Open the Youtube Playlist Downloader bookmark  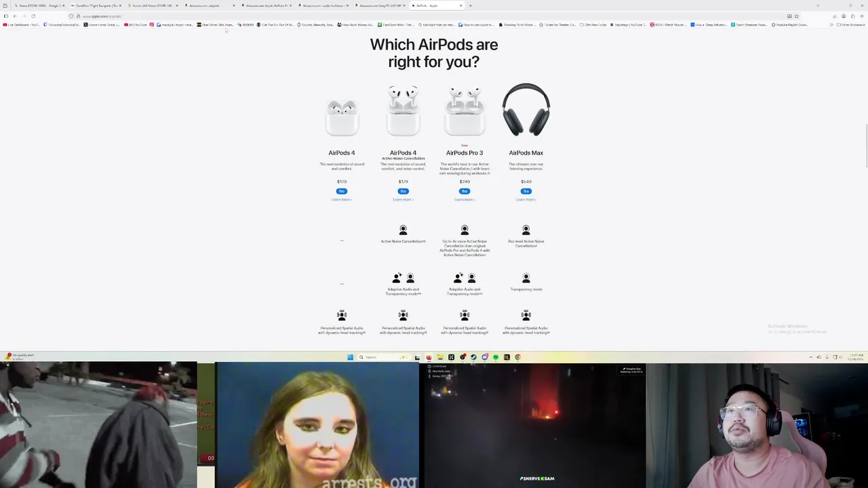pos(790,24)
